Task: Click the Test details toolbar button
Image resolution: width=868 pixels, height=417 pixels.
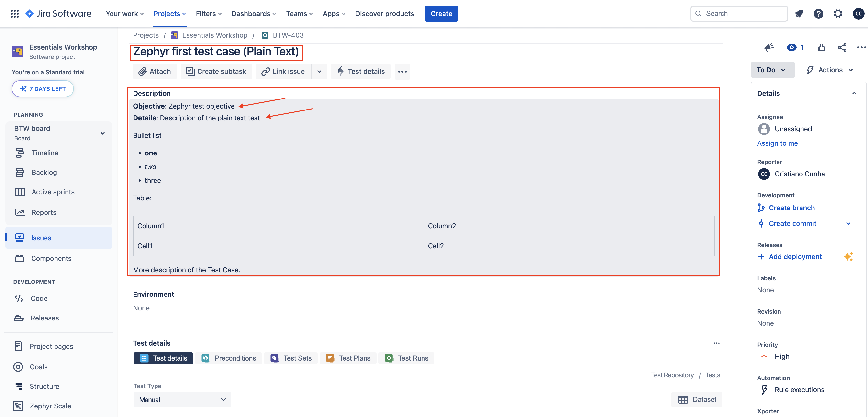Action: 361,71
